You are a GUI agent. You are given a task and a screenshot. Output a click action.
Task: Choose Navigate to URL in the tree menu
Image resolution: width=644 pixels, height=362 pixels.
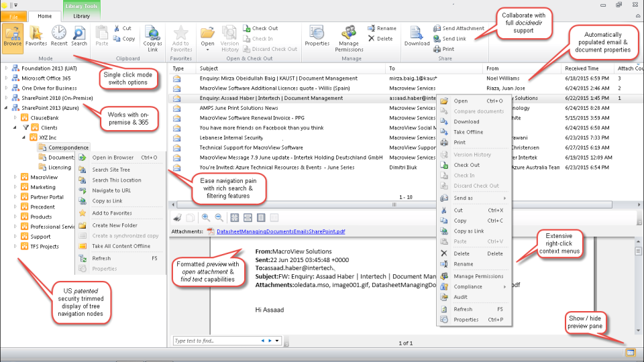click(121, 190)
